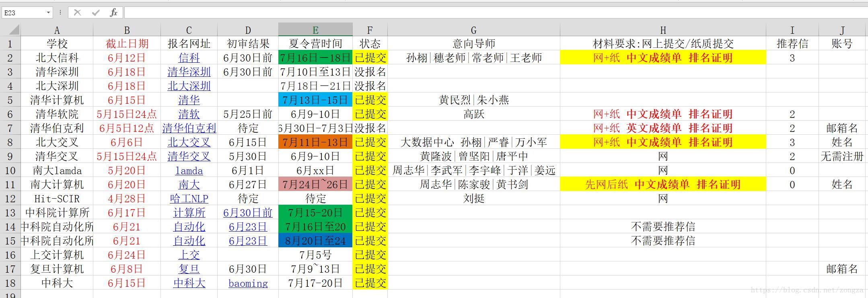Select the pink 7月24日~26日 cell

point(315,185)
